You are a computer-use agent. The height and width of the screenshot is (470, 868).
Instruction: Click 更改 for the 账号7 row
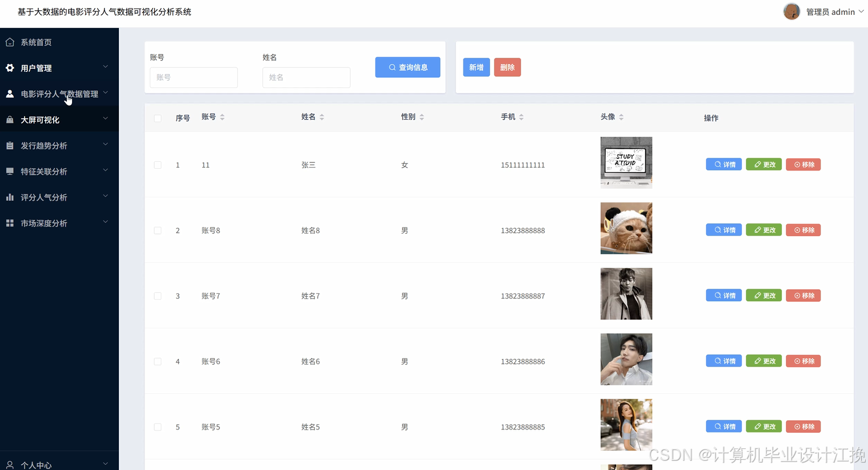pyautogui.click(x=764, y=296)
